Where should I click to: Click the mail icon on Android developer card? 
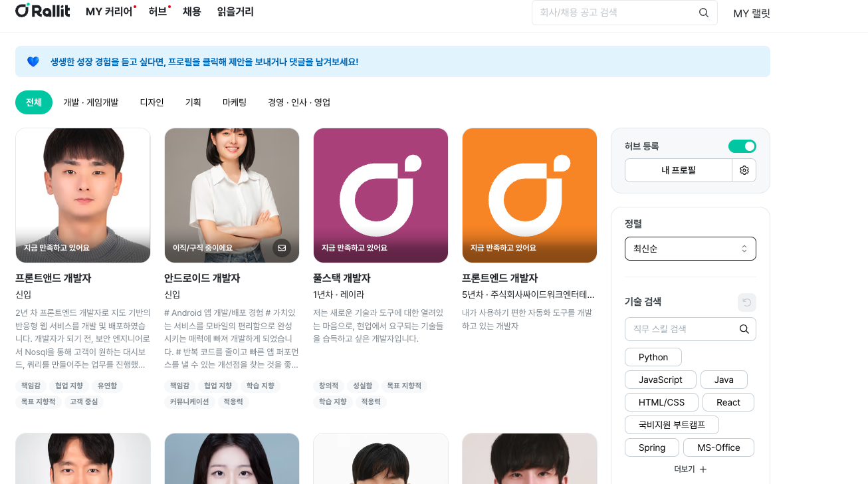(x=282, y=248)
